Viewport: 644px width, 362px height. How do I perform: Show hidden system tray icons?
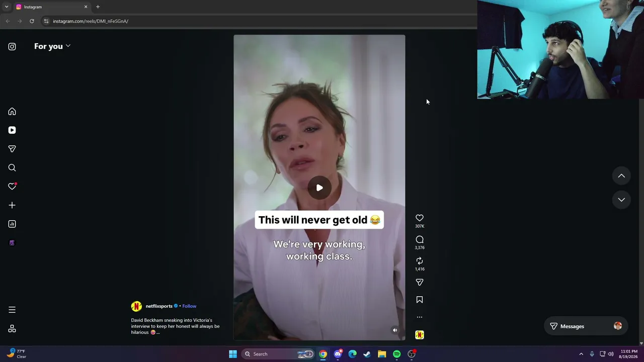581,354
